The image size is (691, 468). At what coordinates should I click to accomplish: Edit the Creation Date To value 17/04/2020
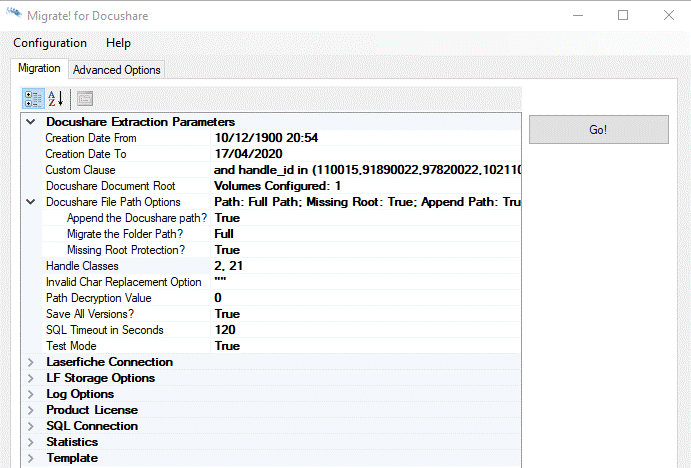click(x=366, y=154)
